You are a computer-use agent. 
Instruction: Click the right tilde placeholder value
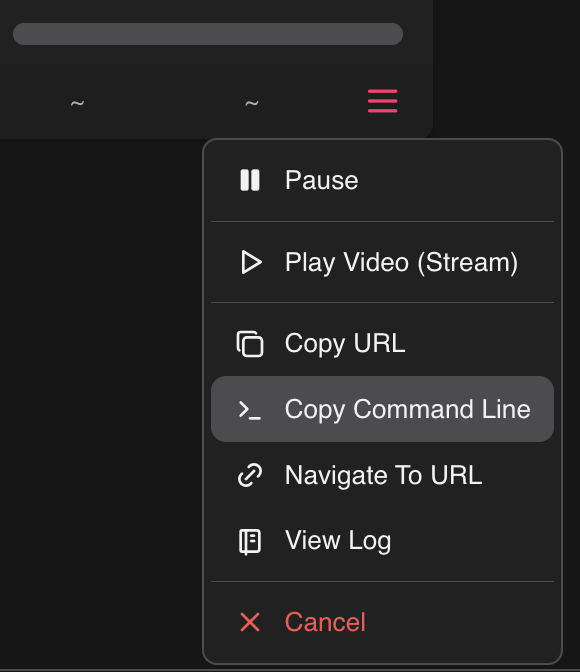(252, 103)
